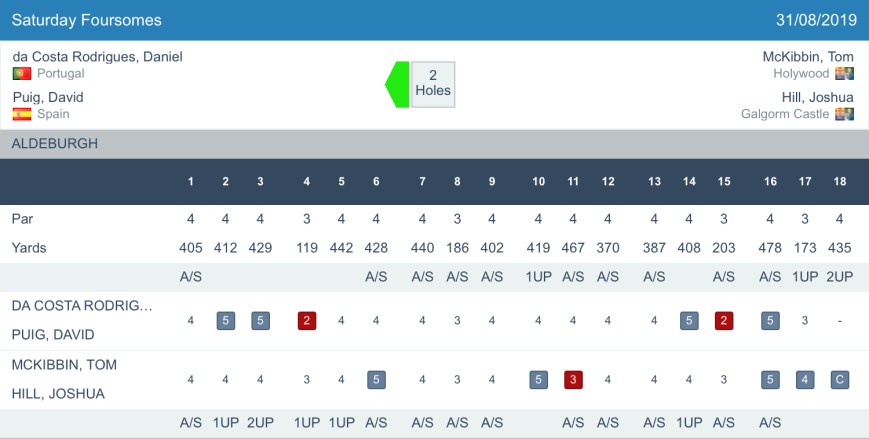Click the red score 3 on hole 11
The image size is (869, 439).
[573, 380]
